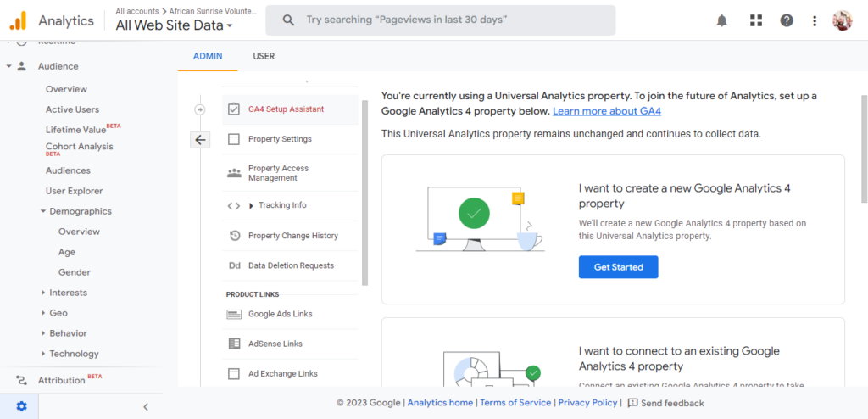868x419 pixels.
Task: Click the All accounts breadcrumb text
Action: click(136, 11)
